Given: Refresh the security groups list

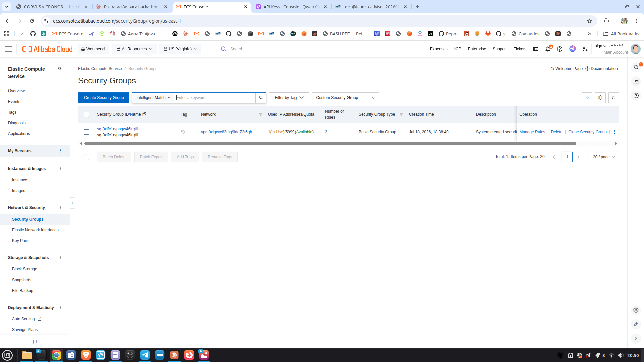Looking at the screenshot, I should click(614, 98).
